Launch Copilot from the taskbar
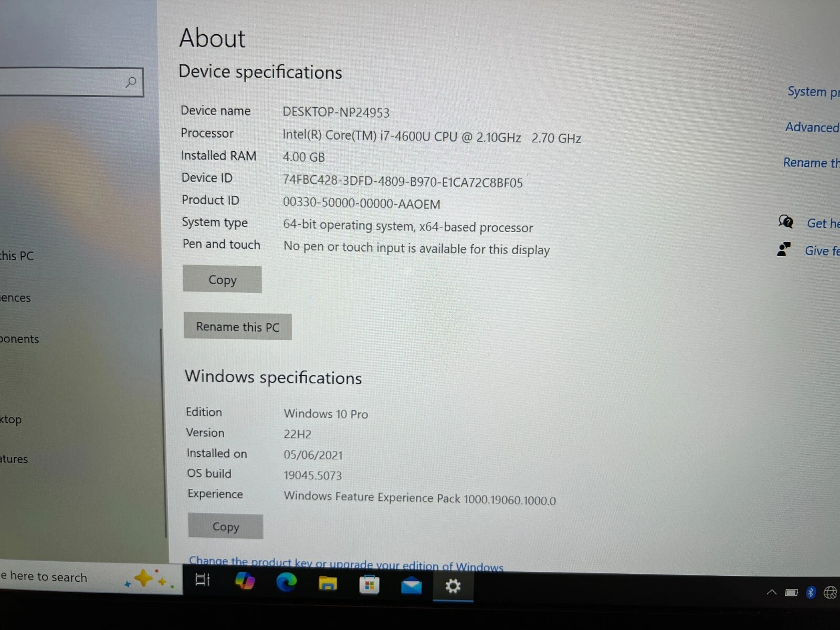 pyautogui.click(x=245, y=581)
